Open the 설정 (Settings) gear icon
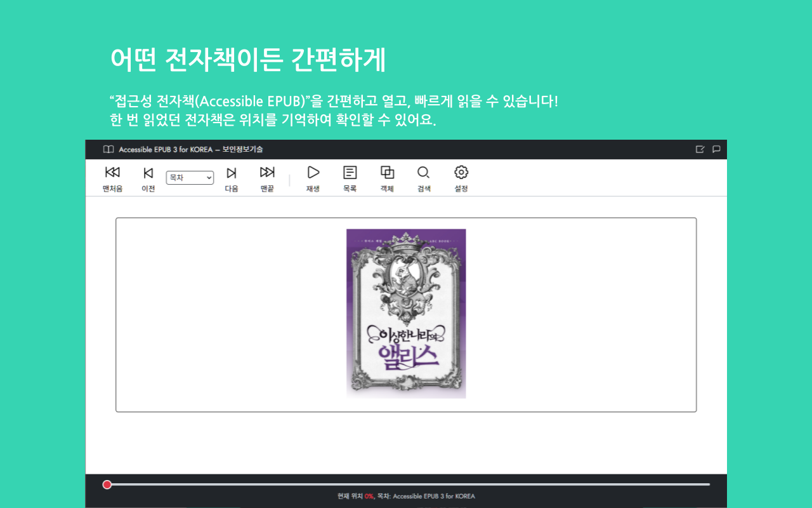This screenshot has height=508, width=812. (460, 172)
